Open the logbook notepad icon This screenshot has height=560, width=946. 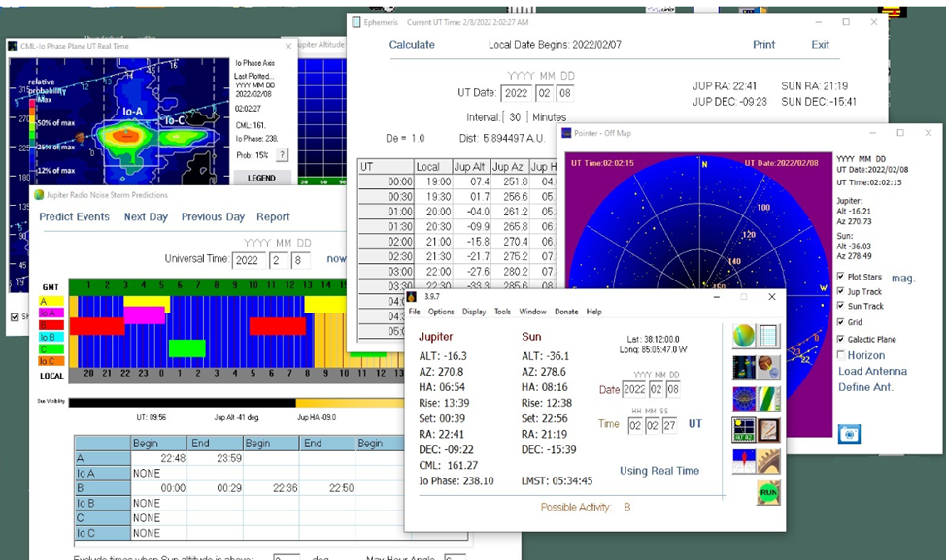(768, 430)
